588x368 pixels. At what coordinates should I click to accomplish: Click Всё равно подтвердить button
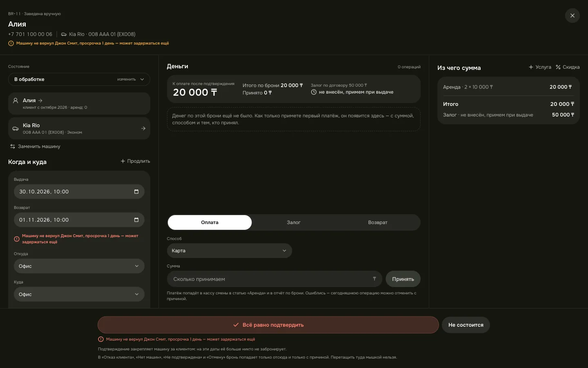click(x=268, y=325)
